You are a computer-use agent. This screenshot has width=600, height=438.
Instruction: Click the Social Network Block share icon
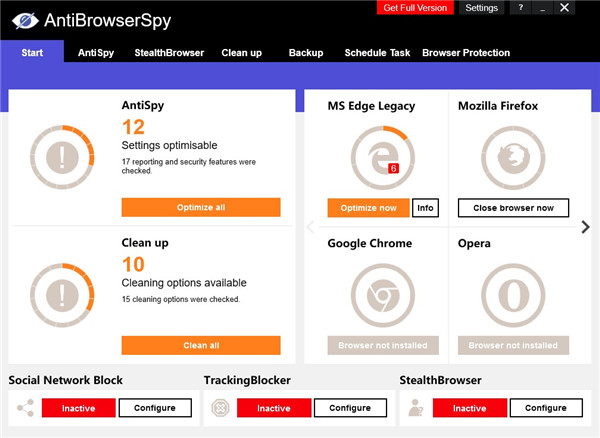25,408
